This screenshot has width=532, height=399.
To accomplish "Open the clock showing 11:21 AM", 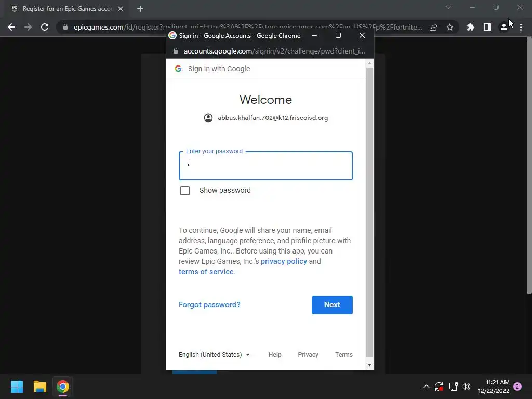I will click(x=494, y=387).
